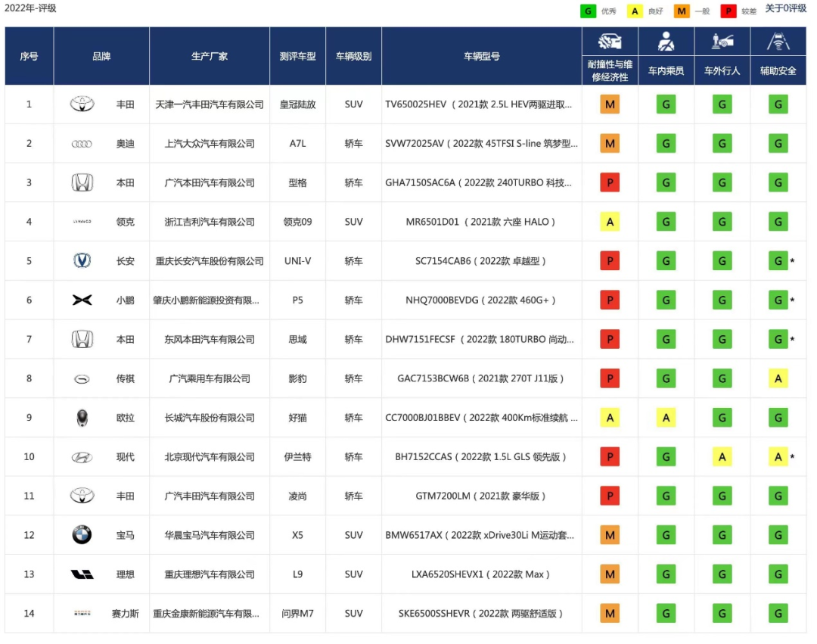The width and height of the screenshot is (817, 644).
Task: Click model cell 问界M7
Action: point(297,614)
